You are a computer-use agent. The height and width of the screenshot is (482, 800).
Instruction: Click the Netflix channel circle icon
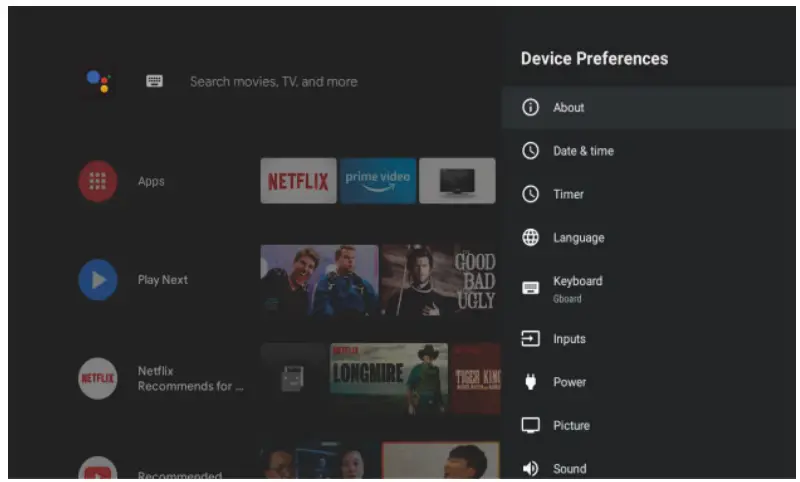click(x=97, y=378)
